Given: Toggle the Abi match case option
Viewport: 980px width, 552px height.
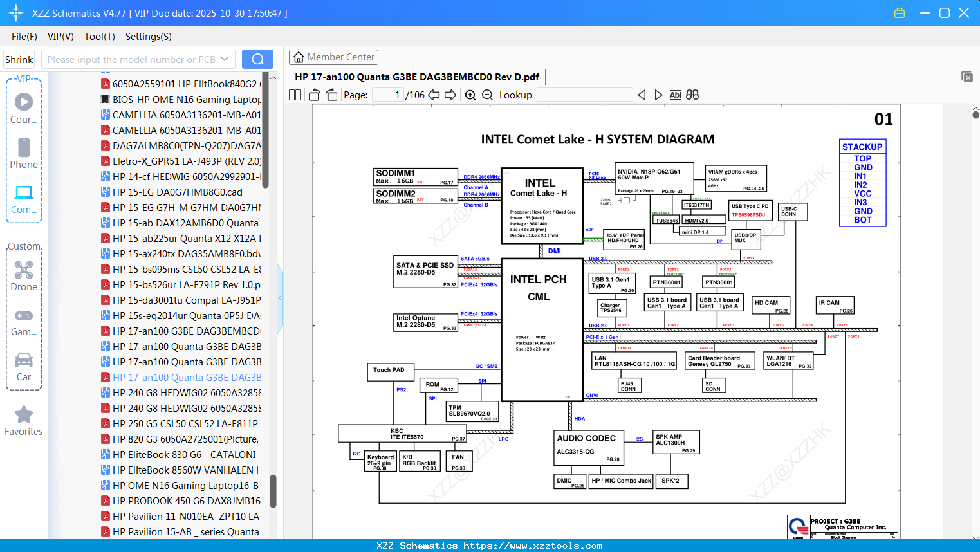Looking at the screenshot, I should [675, 95].
